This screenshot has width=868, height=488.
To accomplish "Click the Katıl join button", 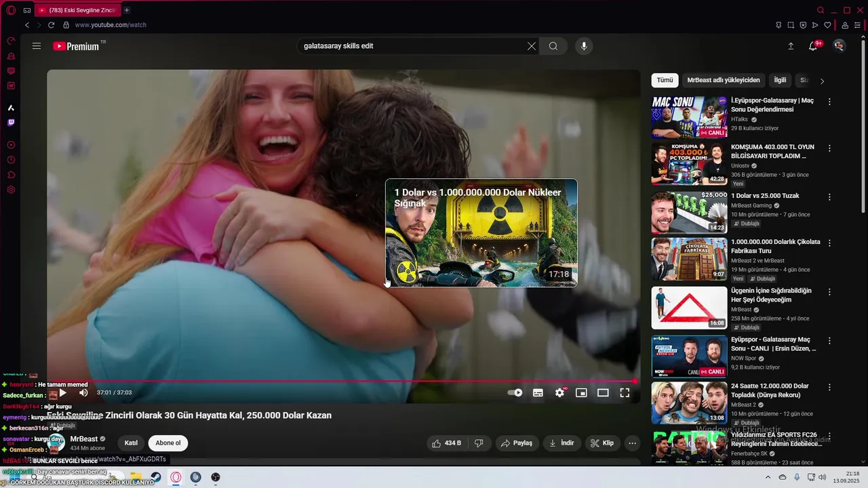I will coord(131,443).
